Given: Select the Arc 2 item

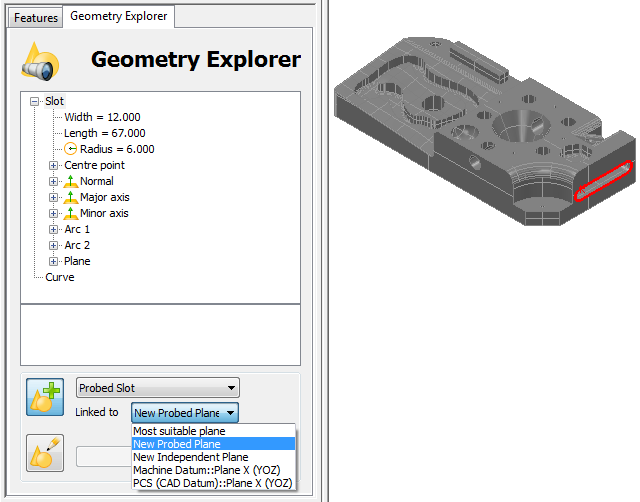Looking at the screenshot, I should 77,245.
